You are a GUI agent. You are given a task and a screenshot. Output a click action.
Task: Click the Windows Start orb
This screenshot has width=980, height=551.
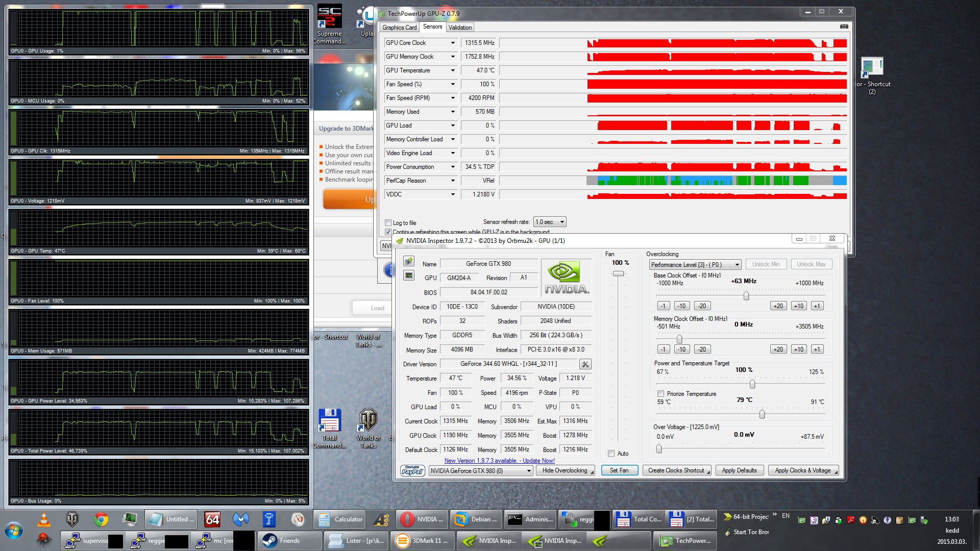click(14, 531)
